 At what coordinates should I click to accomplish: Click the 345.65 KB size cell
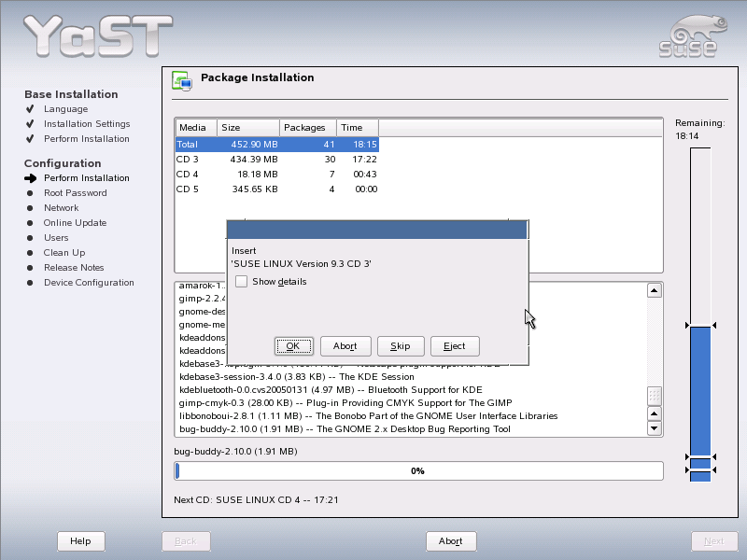point(255,189)
